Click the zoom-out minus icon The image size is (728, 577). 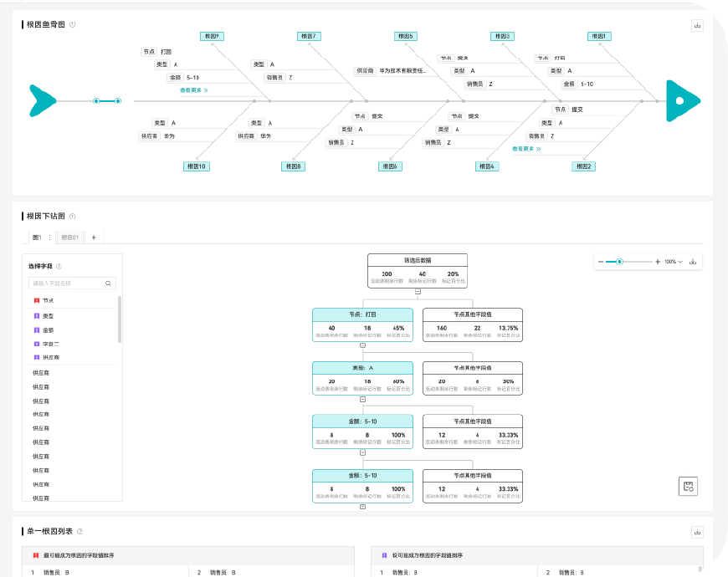point(601,262)
